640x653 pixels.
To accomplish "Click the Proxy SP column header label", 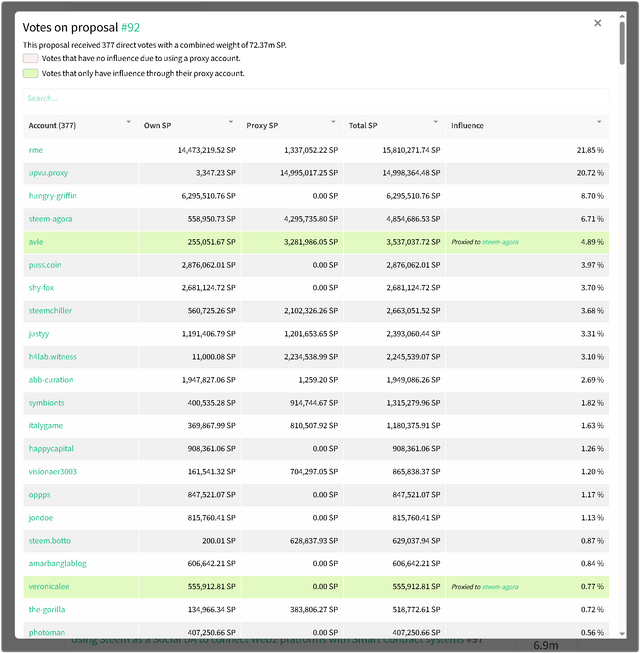I will [x=262, y=125].
